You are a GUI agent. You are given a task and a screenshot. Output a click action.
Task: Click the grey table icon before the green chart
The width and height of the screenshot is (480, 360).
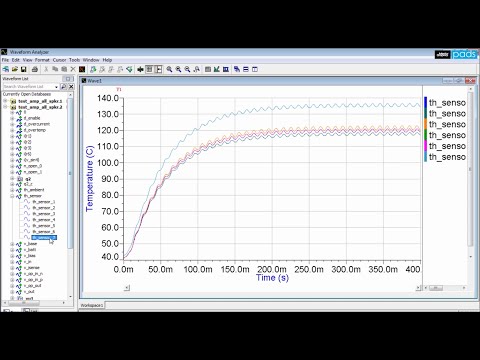pyautogui.click(x=208, y=69)
